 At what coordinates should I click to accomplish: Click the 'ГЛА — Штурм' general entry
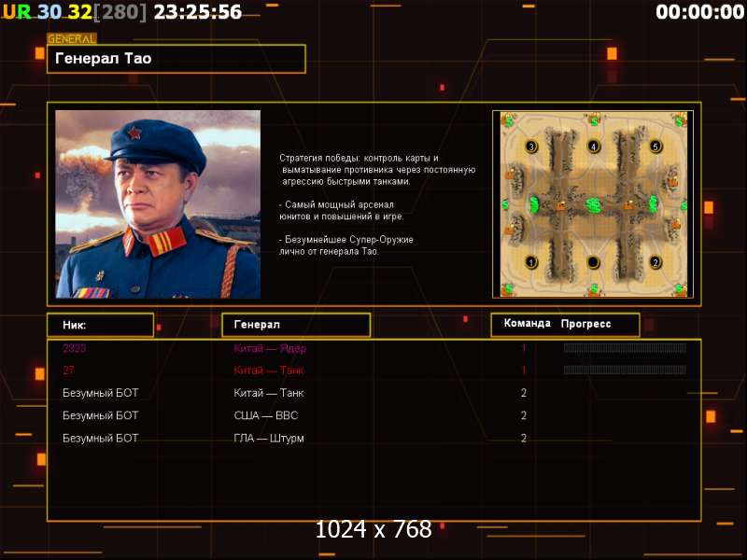coord(269,438)
